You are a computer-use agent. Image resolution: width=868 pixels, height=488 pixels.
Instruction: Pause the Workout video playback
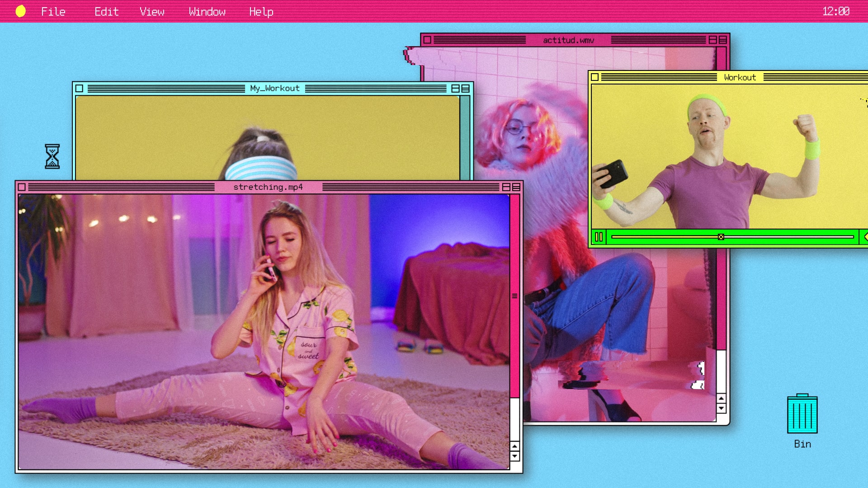point(599,237)
